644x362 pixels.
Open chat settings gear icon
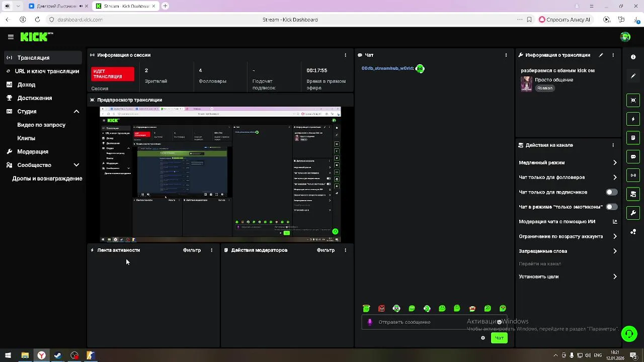coord(483,338)
